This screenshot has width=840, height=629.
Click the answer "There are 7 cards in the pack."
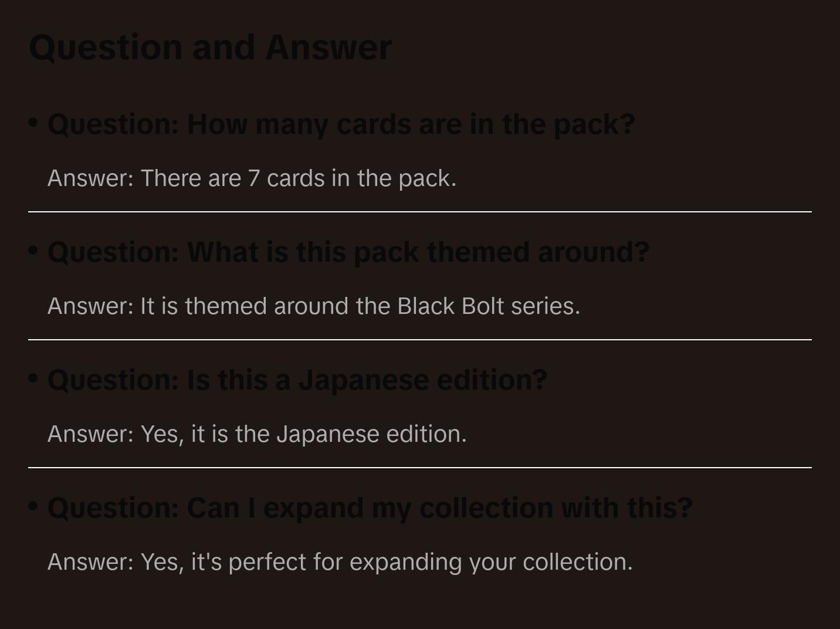[252, 178]
